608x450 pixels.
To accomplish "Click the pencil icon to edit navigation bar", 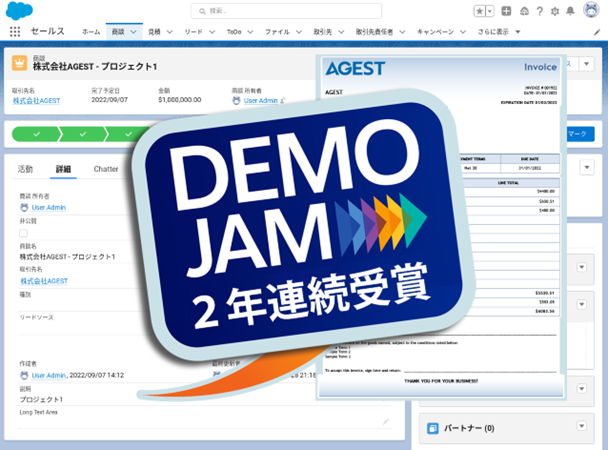I will pyautogui.click(x=597, y=32).
